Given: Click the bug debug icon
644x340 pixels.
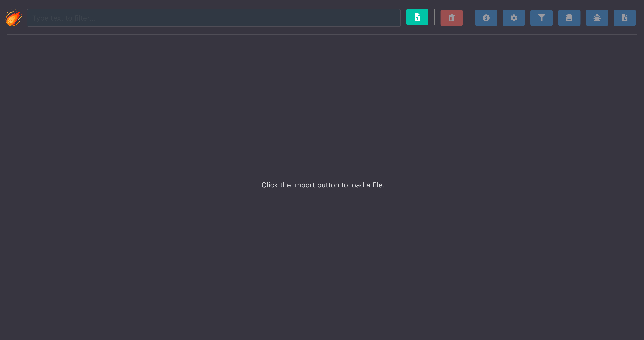Looking at the screenshot, I should coord(597,18).
